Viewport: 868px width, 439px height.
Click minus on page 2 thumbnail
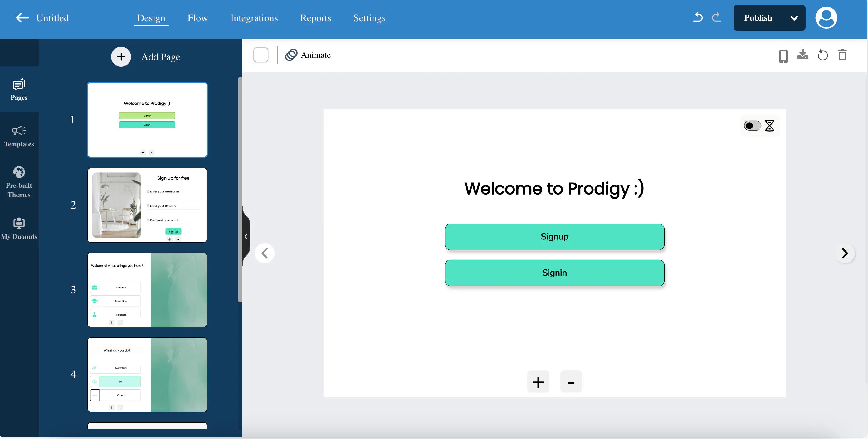click(x=178, y=239)
